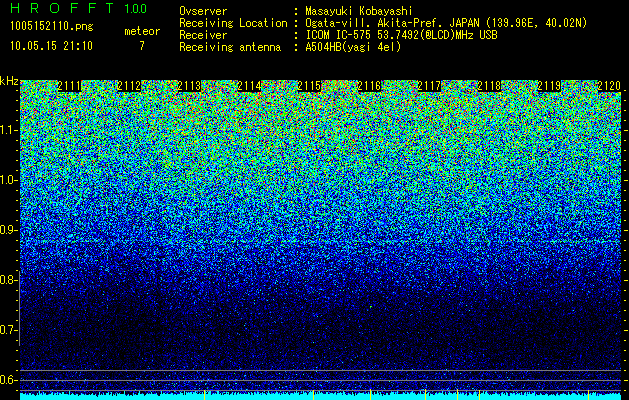Select the 2120 time marker
The image size is (629, 400).
(x=609, y=86)
